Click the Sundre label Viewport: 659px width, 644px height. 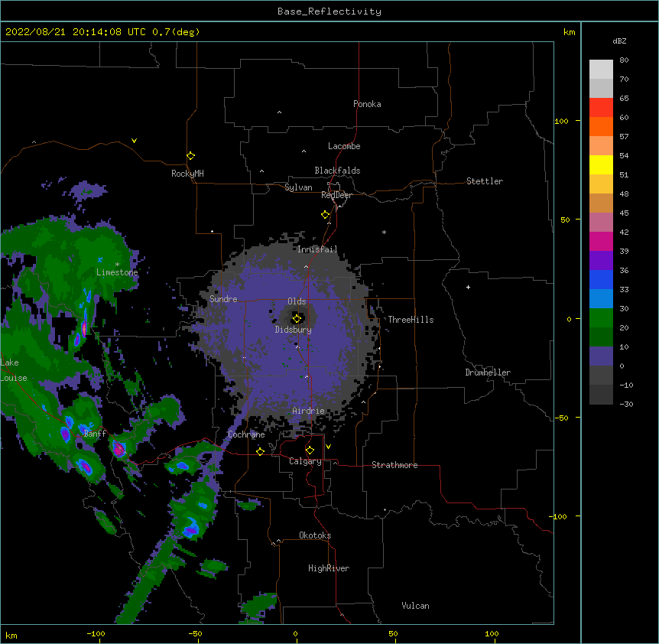[x=223, y=299]
